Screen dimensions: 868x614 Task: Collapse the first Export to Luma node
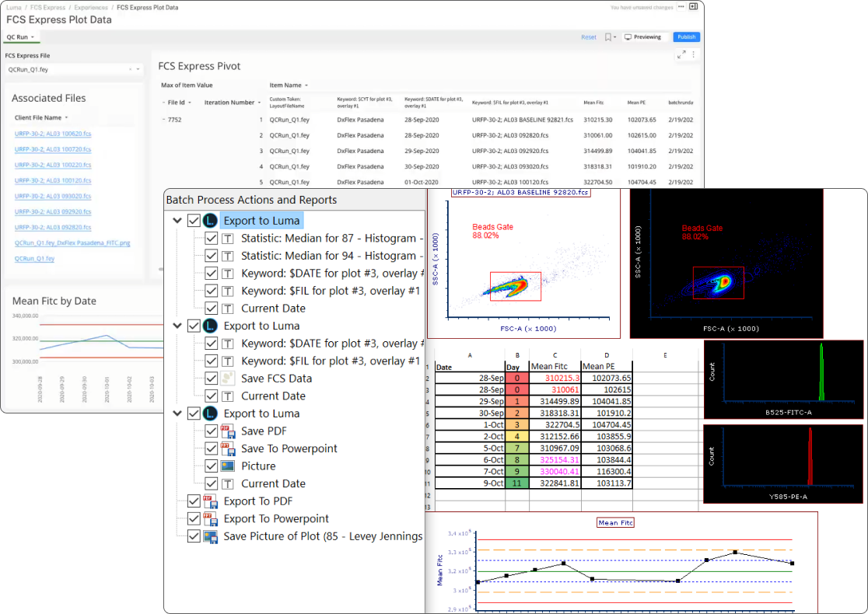click(178, 221)
